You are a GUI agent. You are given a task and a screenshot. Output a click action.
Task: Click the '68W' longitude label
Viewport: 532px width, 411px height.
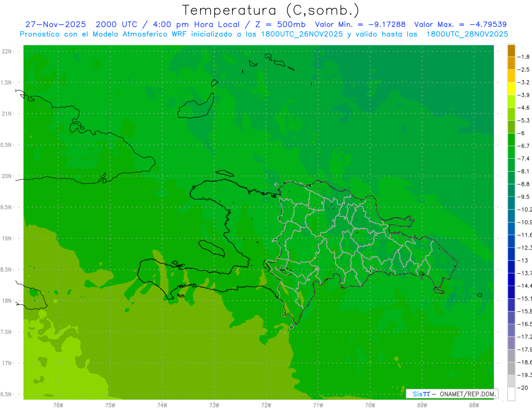pyautogui.click(x=474, y=405)
